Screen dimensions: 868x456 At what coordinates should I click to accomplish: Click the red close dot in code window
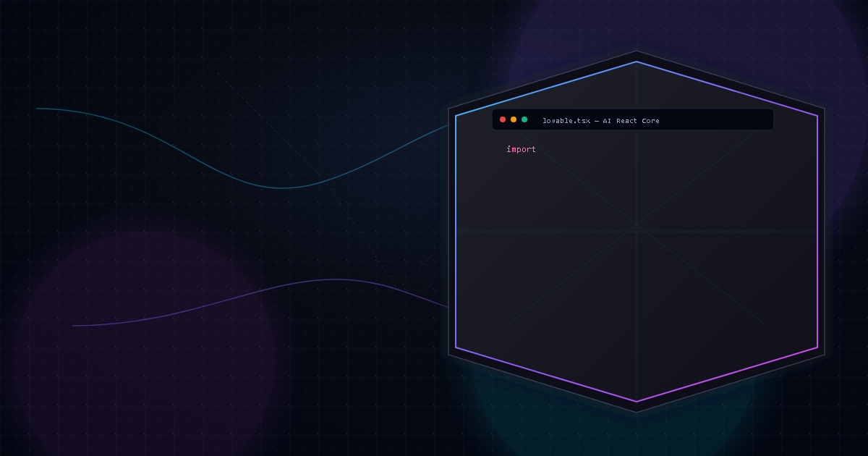click(x=503, y=119)
